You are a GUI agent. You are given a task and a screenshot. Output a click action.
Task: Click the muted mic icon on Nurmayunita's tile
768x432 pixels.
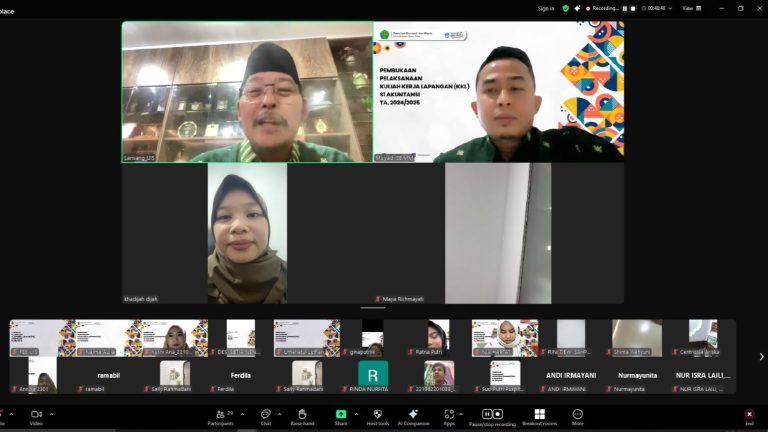click(x=609, y=389)
